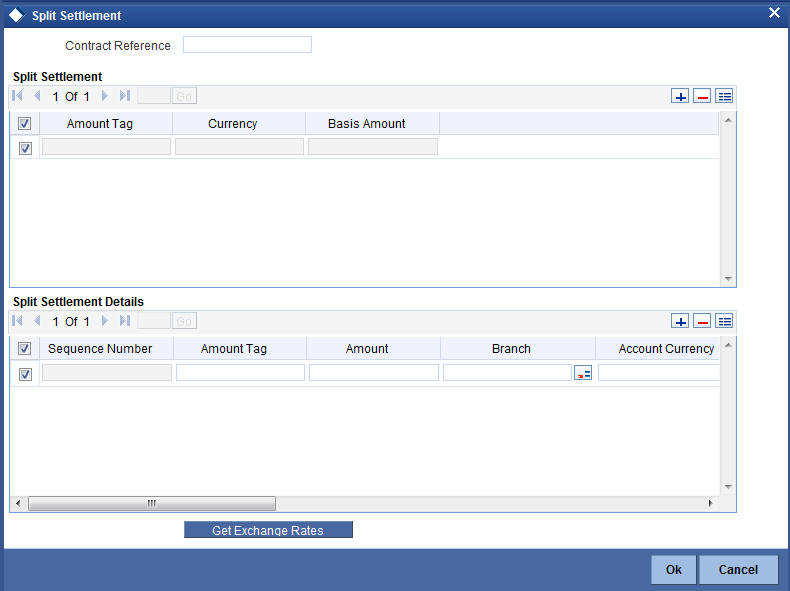Click Go in the Split Settlement Details pager
The image size is (790, 591).
coord(184,321)
